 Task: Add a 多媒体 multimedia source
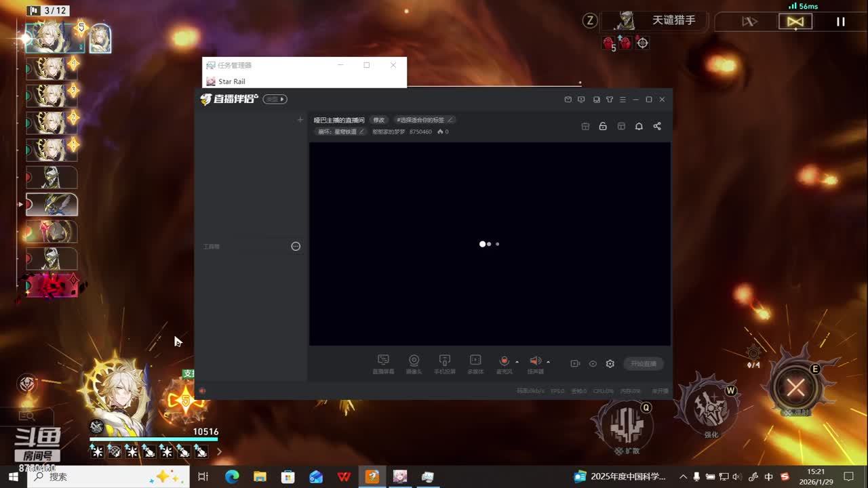pos(475,361)
